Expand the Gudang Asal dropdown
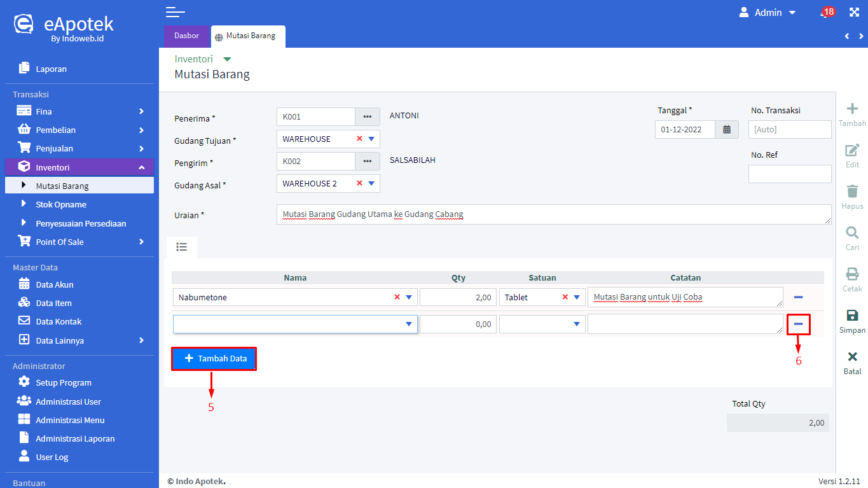Screen dimensions: 868x488 pyautogui.click(x=371, y=184)
